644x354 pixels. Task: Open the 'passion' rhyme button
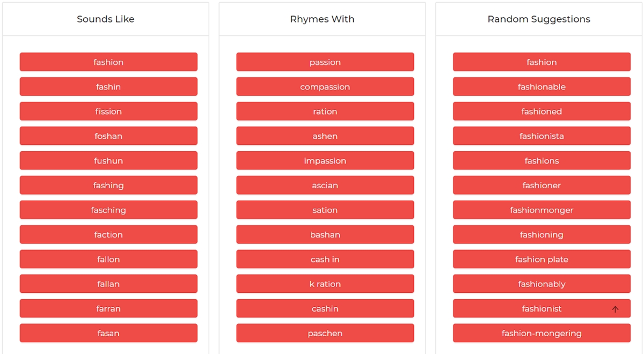coord(325,62)
